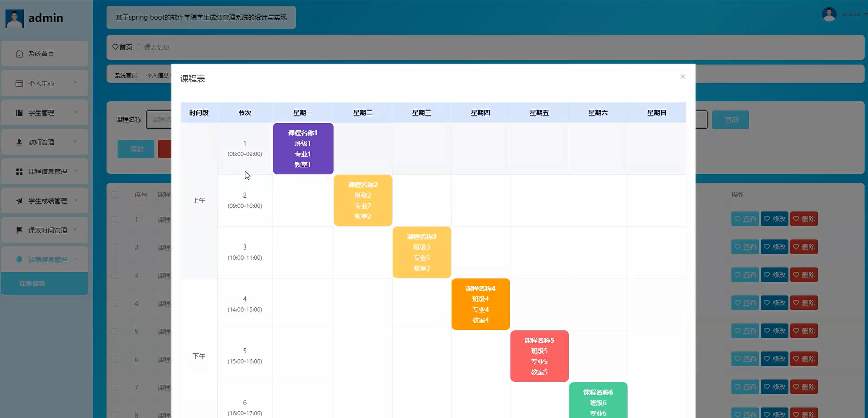The image size is (868, 418).
Task: Click the card icon beside 个人中心
Action: 19,83
